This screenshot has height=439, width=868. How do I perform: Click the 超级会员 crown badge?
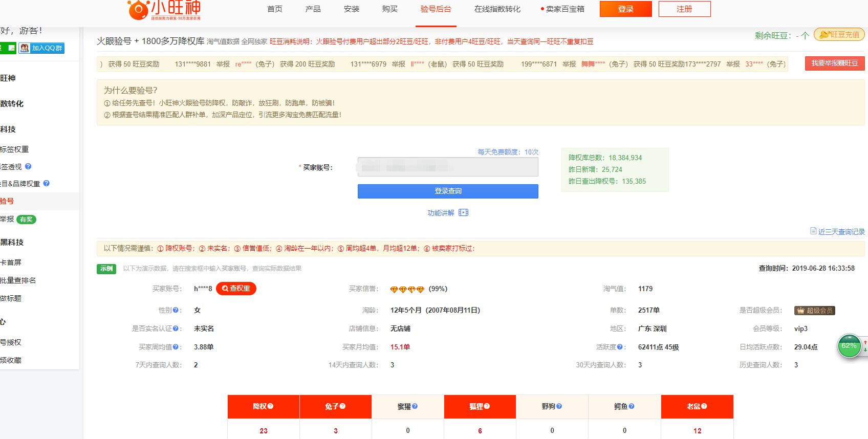point(815,311)
